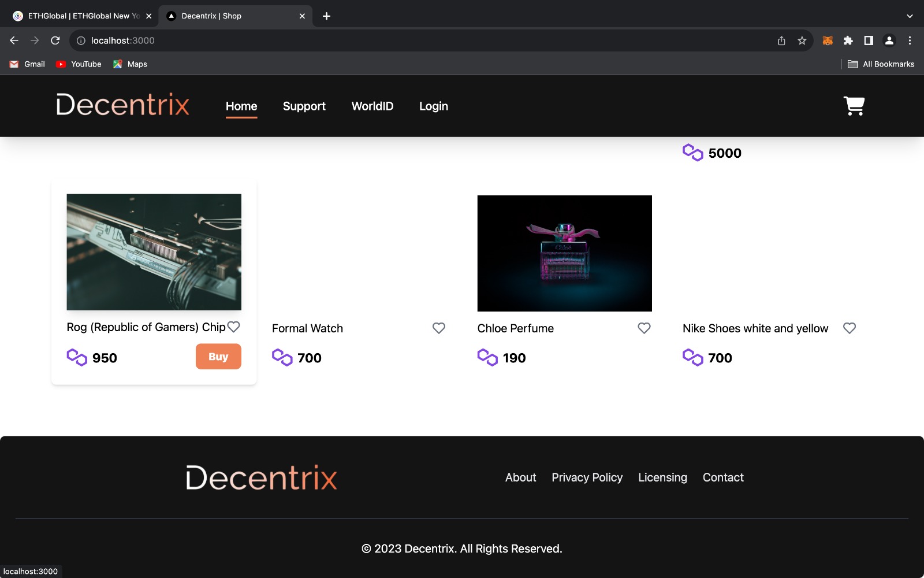Click the 5000 price value
Screen dimensions: 924x578
pyautogui.click(x=725, y=153)
